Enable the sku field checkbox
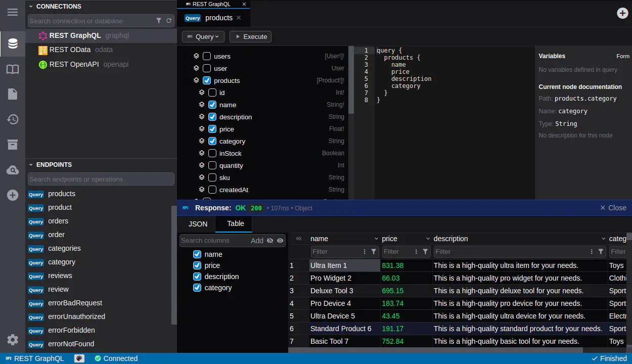Screen dimensions: 632x364 point(212,177)
